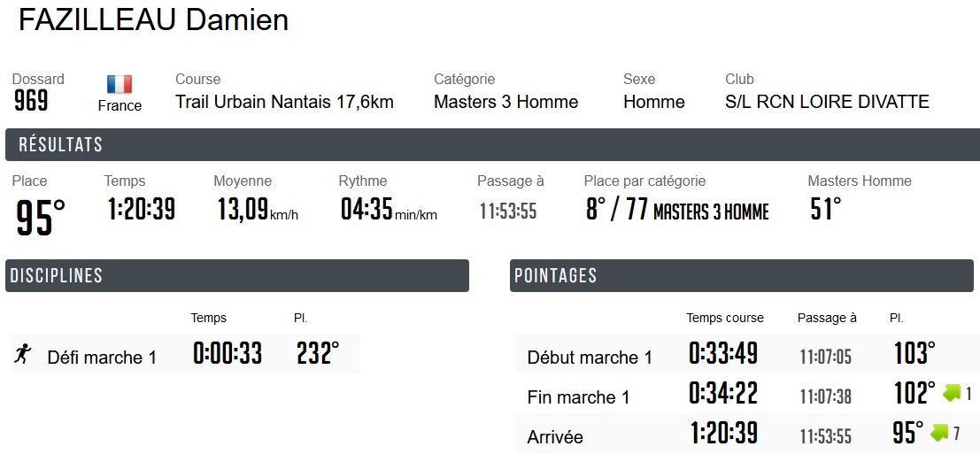The height and width of the screenshot is (454, 980).
Task: Click the Arrivée checkpoint label
Action: pyautogui.click(x=555, y=437)
